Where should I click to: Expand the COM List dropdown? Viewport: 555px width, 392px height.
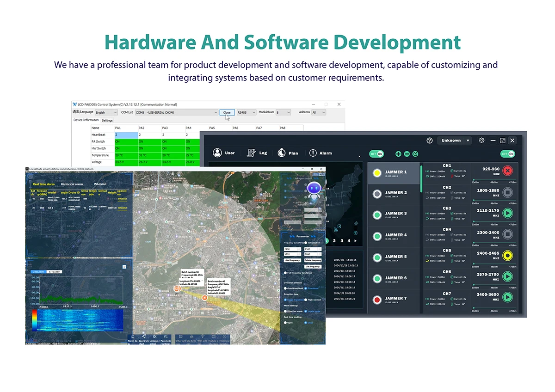[x=176, y=112]
